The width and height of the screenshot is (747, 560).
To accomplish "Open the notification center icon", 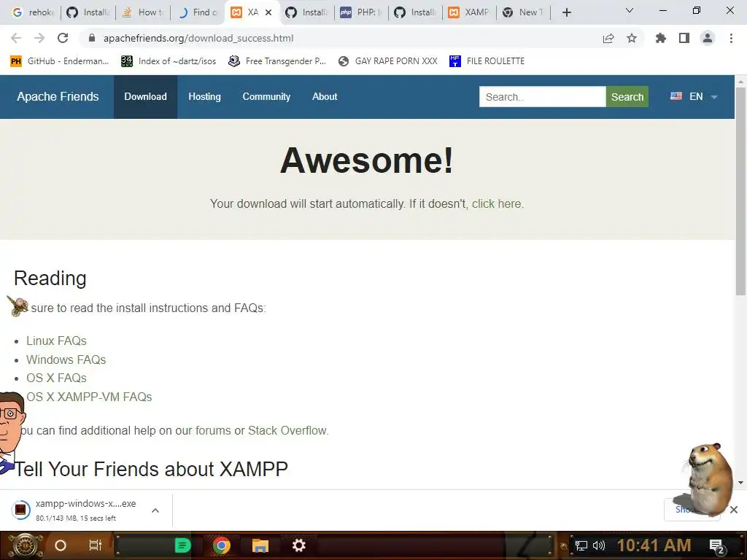I will coord(718,547).
